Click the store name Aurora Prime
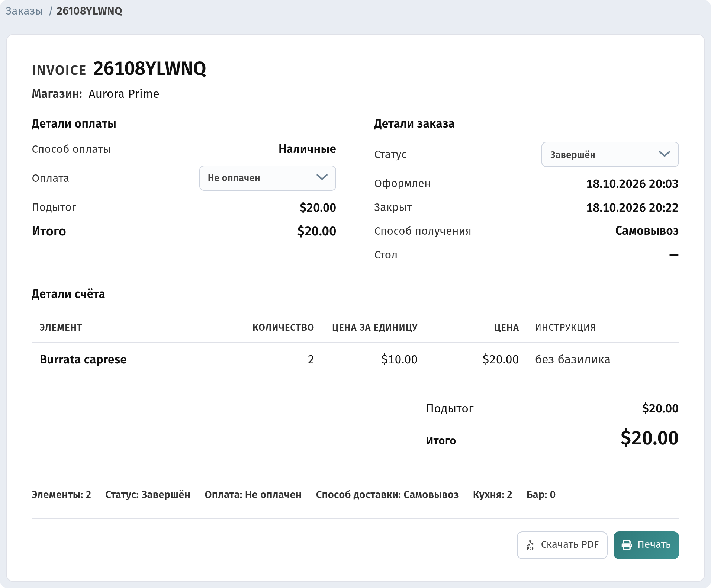This screenshot has width=711, height=588. pos(124,94)
